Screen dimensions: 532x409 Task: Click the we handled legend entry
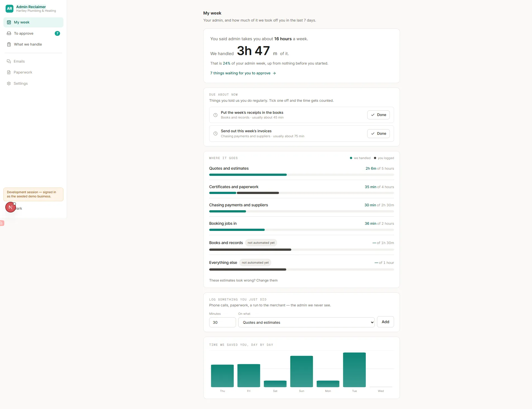(x=360, y=158)
